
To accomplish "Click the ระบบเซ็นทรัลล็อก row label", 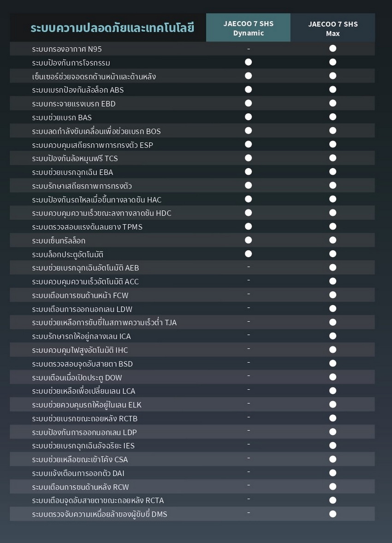I will tap(59, 241).
